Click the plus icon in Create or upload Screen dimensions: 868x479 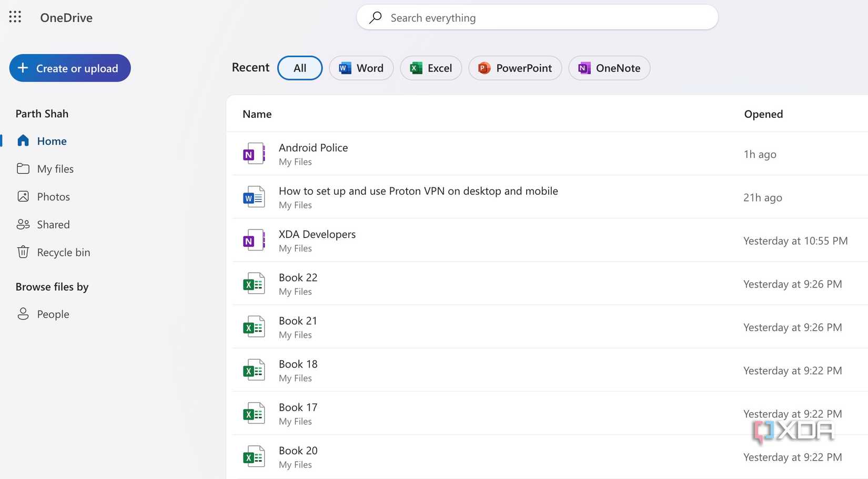[23, 68]
